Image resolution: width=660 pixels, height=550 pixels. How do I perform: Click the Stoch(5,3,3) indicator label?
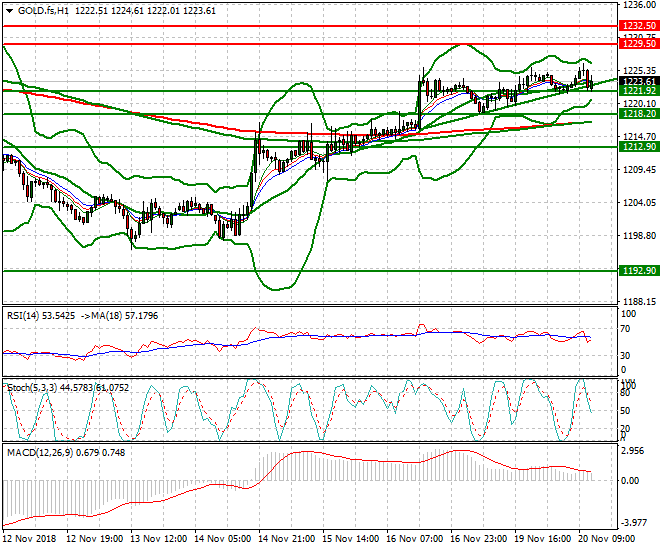click(x=32, y=388)
